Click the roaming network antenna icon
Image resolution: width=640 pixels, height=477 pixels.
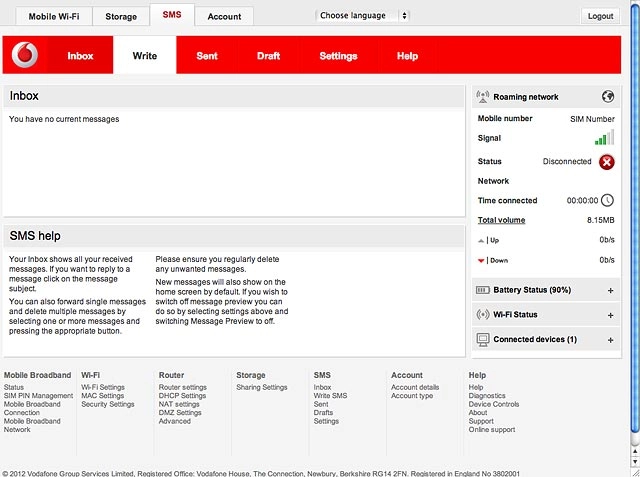[482, 97]
